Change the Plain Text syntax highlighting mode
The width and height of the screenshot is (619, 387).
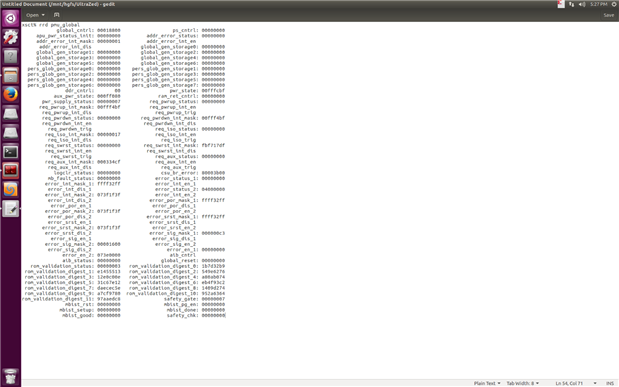[487, 383]
